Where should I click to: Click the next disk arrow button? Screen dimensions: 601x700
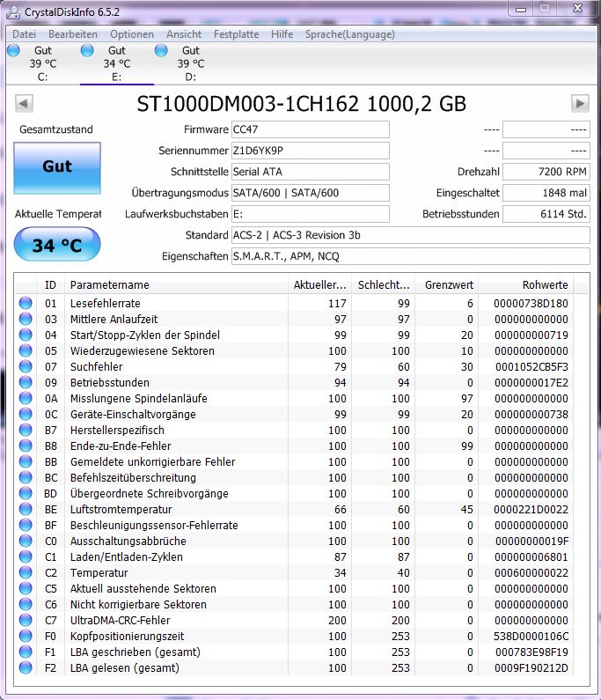pos(579,104)
